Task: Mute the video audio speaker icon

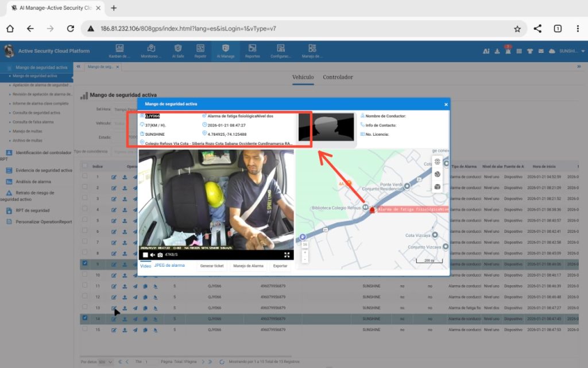Action: 152,255
